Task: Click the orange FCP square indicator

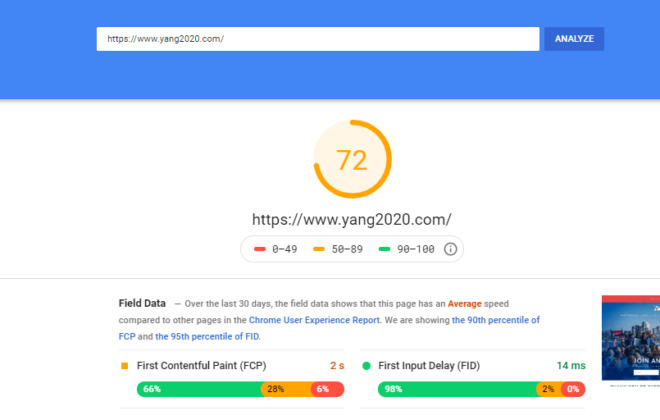Action: [125, 366]
